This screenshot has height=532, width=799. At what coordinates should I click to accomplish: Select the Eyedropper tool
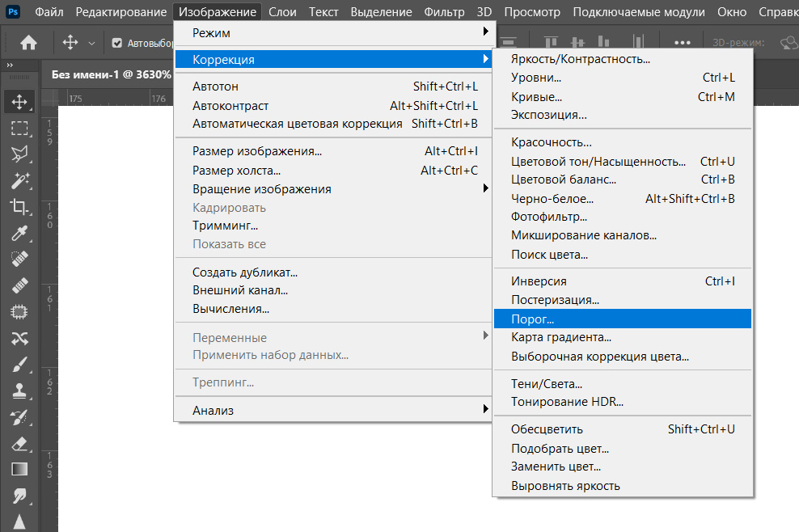[x=19, y=234]
